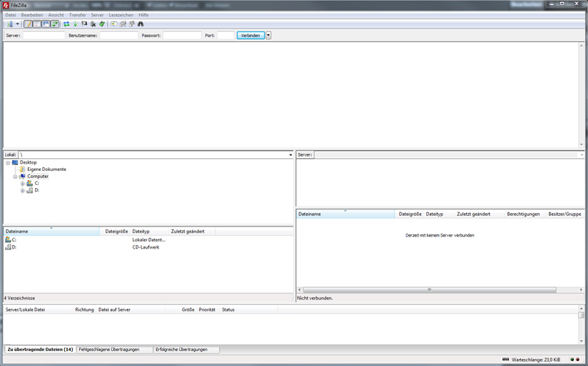
Task: Sort remote list by Besitzer/Gruppe column
Action: click(x=565, y=214)
